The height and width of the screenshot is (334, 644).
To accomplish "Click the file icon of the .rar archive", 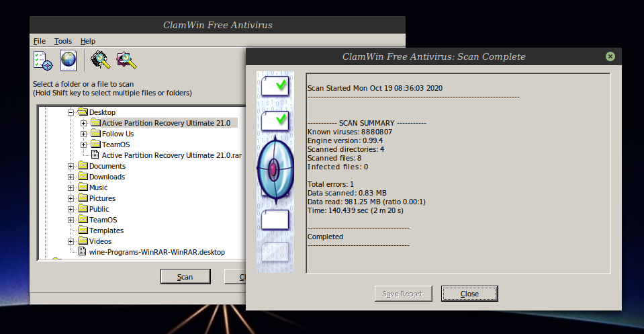I will click(x=95, y=155).
